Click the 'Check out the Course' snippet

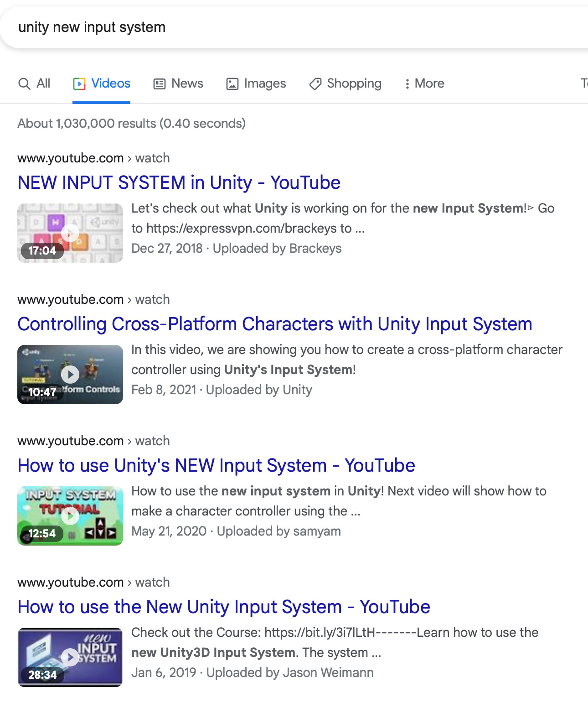point(335,642)
